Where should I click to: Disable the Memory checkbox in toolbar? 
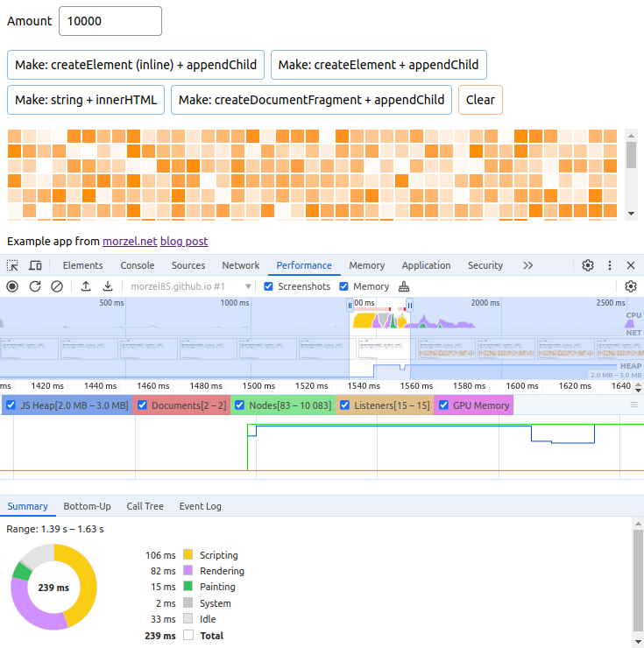click(x=344, y=286)
